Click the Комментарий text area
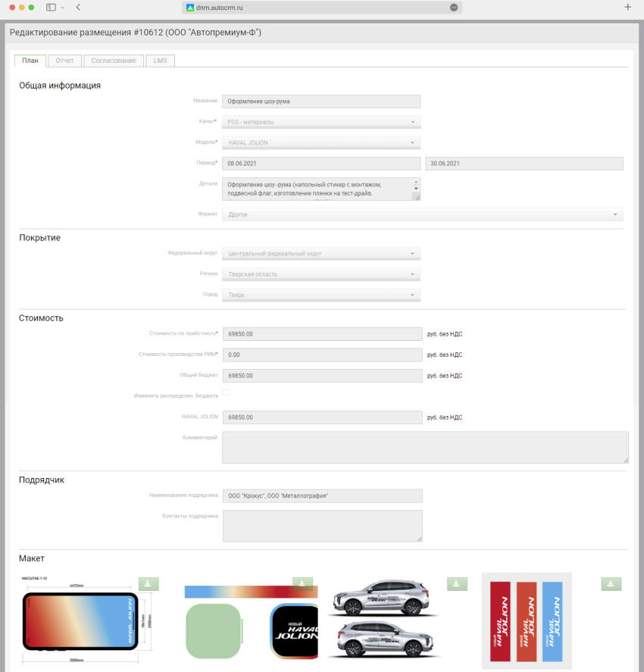644x672 pixels. coord(424,447)
